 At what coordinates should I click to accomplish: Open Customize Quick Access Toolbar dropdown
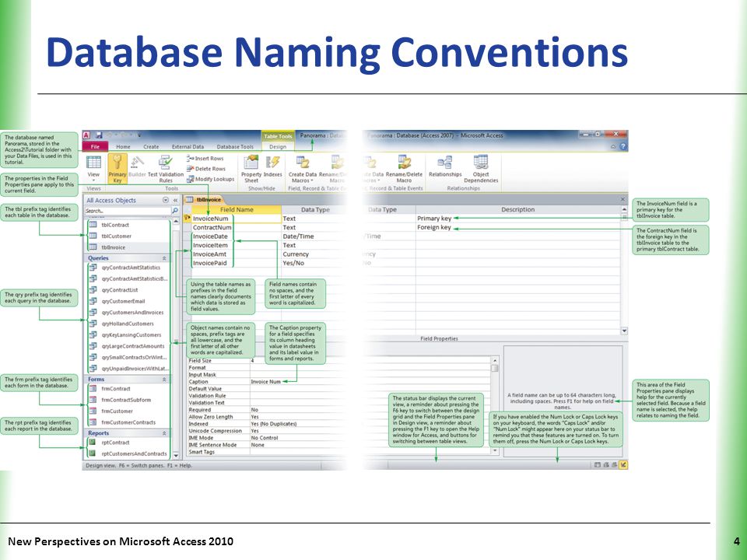click(139, 135)
